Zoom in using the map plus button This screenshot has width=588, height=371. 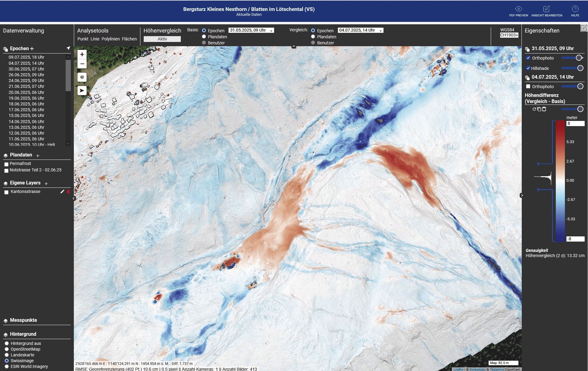pos(81,55)
